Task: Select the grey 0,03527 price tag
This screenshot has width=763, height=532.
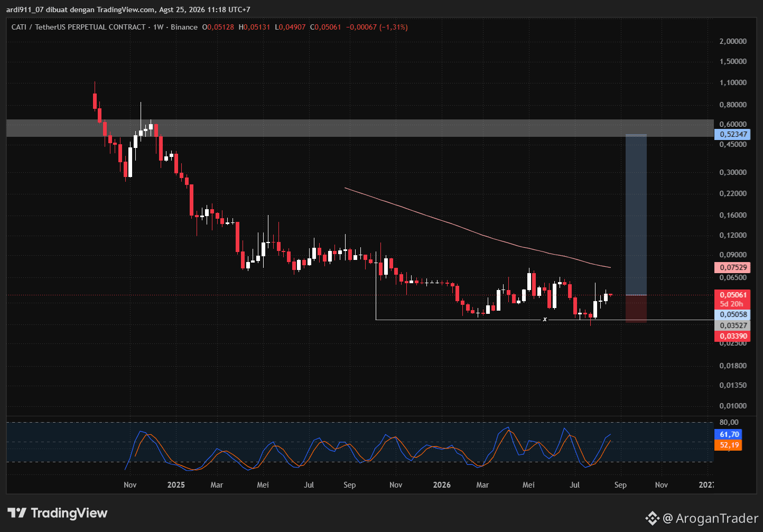Action: tap(731, 325)
